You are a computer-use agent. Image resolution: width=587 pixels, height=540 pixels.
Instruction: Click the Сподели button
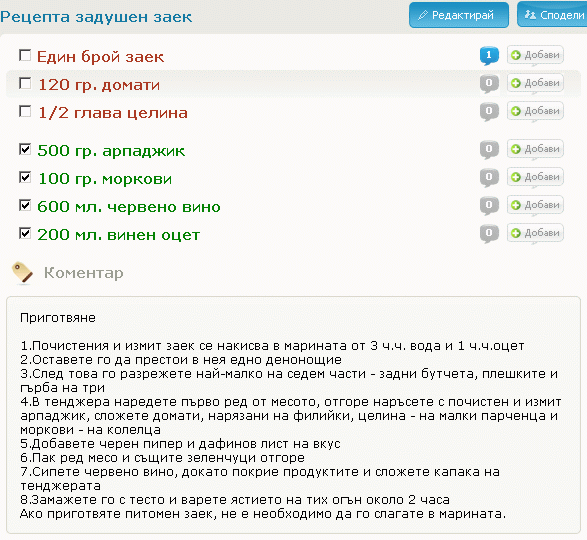pyautogui.click(x=552, y=15)
